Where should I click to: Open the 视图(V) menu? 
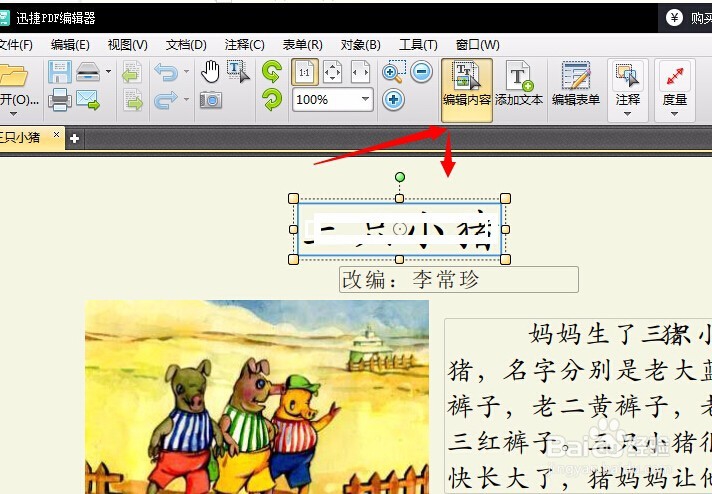point(128,45)
